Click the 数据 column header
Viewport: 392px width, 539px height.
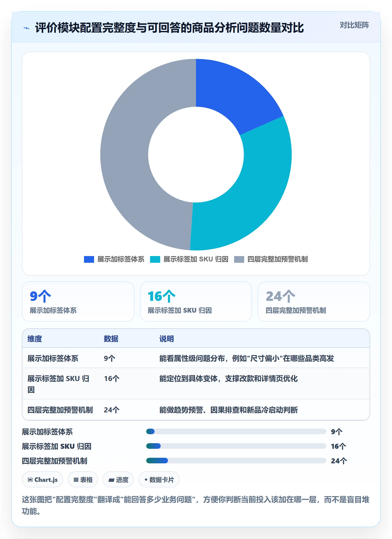coord(111,339)
